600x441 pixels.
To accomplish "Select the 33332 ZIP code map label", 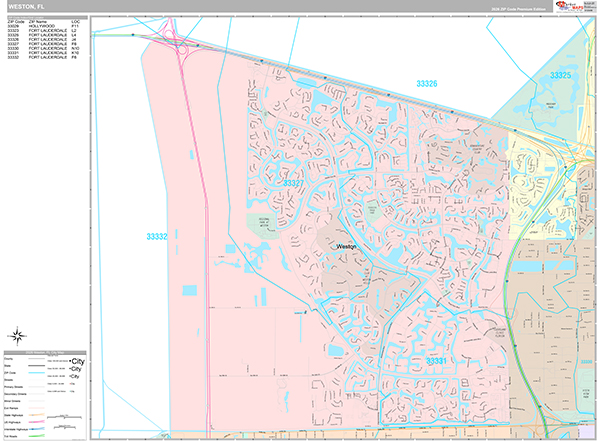I will point(157,237).
